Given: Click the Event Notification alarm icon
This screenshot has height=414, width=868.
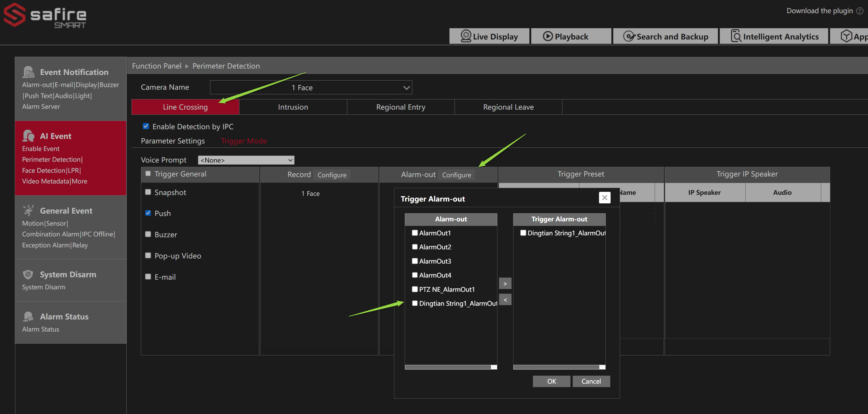Looking at the screenshot, I should coord(29,72).
